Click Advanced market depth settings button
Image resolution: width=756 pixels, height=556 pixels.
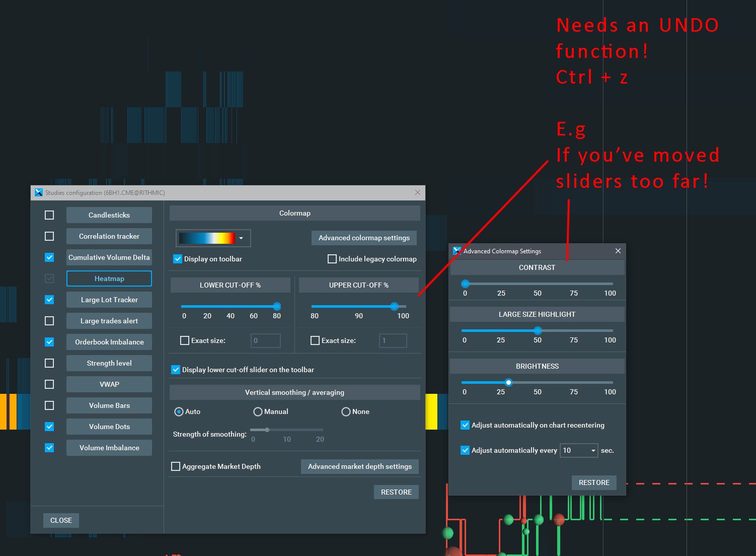tap(359, 466)
